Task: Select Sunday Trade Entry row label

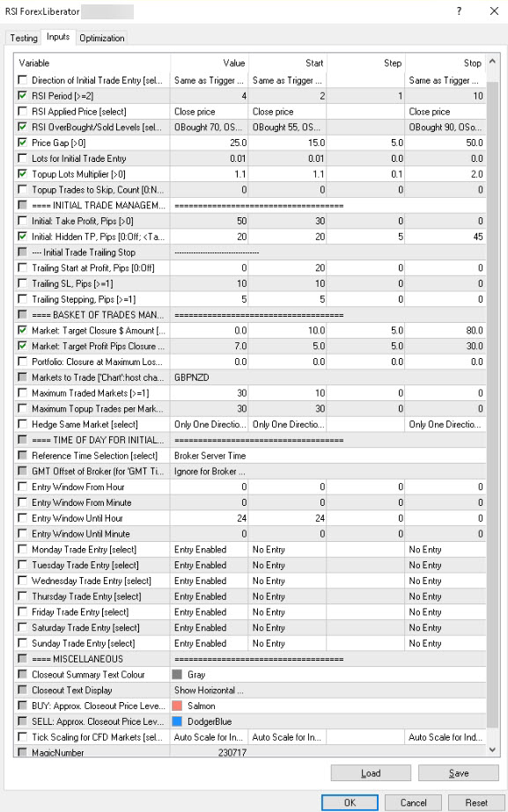Action: point(83,643)
